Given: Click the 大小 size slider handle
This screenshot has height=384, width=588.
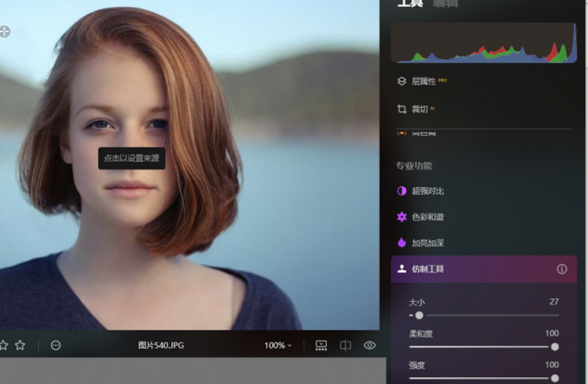Looking at the screenshot, I should 419,316.
